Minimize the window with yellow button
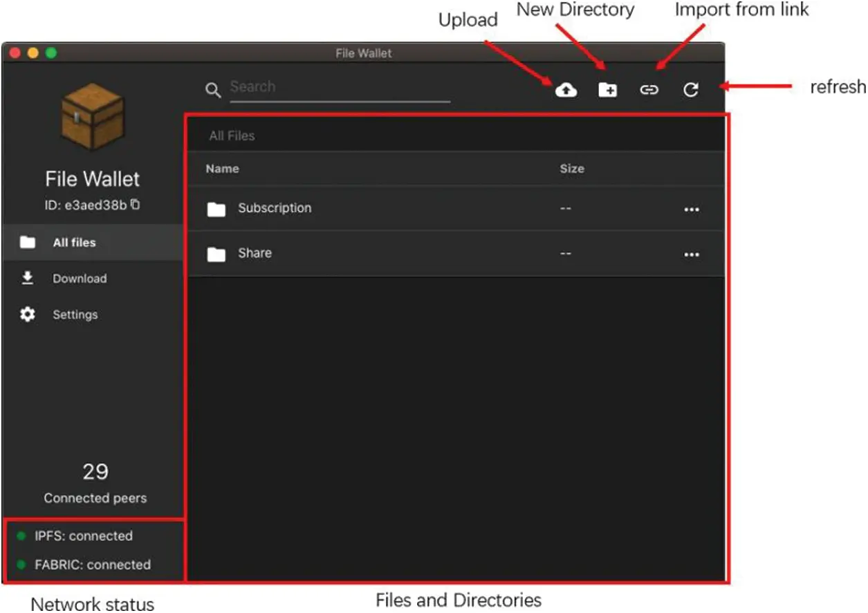The height and width of the screenshot is (613, 868). tap(33, 53)
